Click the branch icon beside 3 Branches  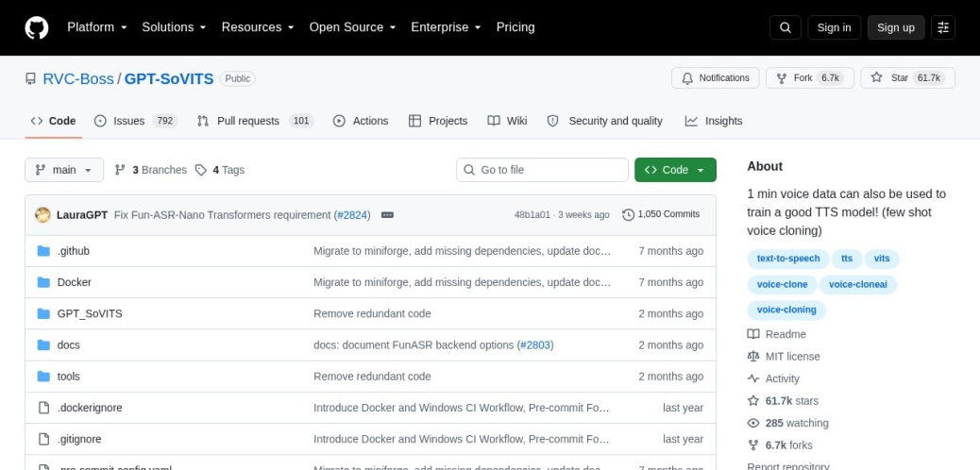pyautogui.click(x=120, y=170)
